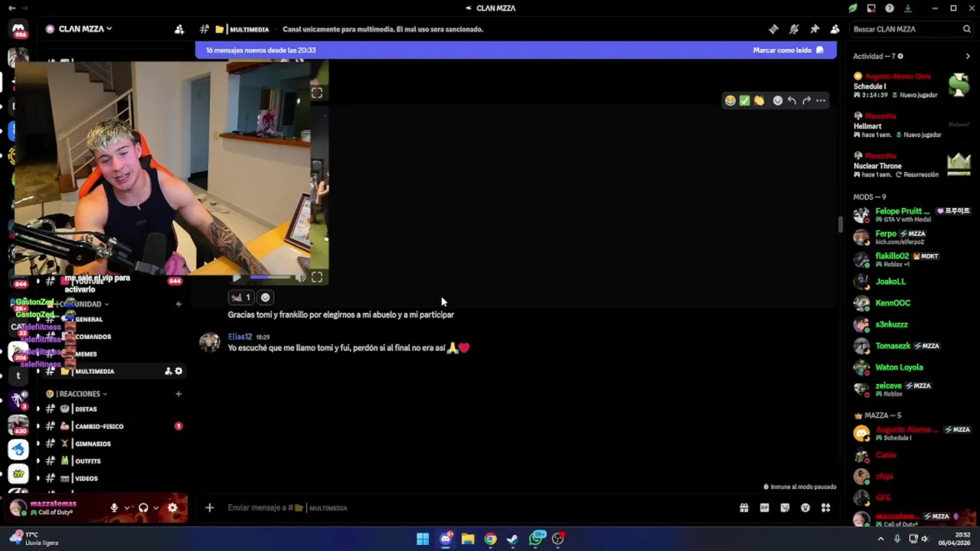Toggle the member list icon in header
The height and width of the screenshot is (551, 980).
(x=835, y=29)
